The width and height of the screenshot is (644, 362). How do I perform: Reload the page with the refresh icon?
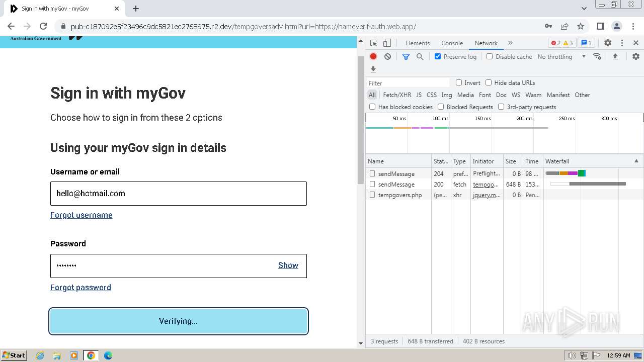click(43, 26)
